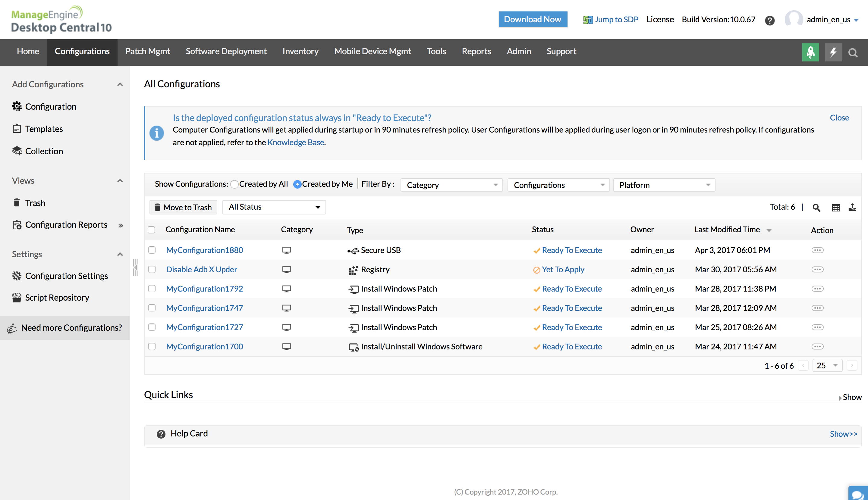868x500 pixels.
Task: Click the export table icon
Action: 852,208
